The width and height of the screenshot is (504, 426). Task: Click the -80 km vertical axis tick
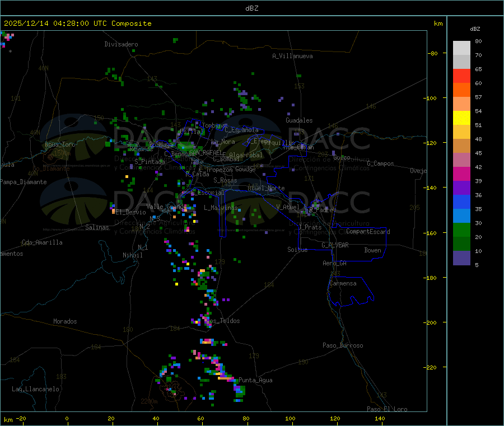[432, 53]
